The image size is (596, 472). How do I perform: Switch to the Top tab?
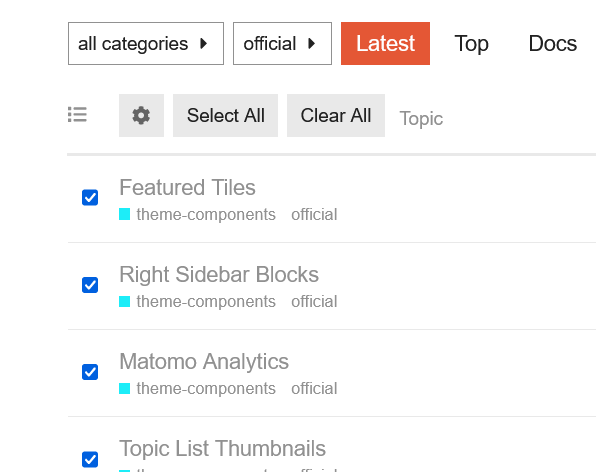click(x=471, y=44)
